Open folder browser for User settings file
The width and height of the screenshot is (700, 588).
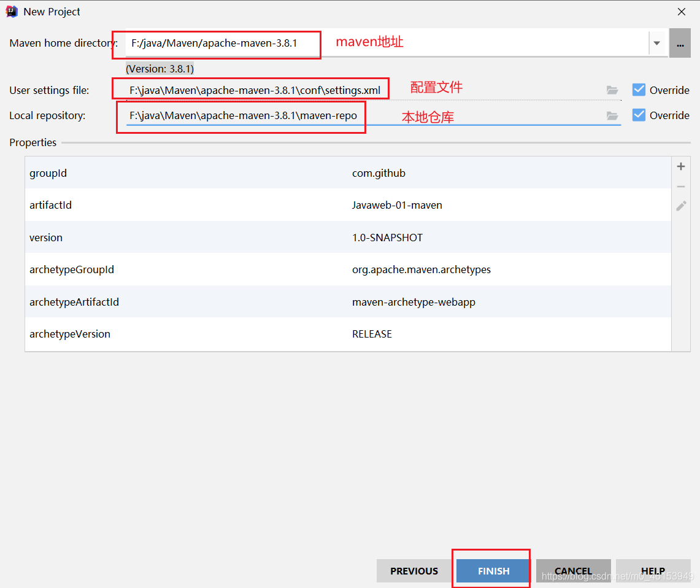[x=612, y=90]
